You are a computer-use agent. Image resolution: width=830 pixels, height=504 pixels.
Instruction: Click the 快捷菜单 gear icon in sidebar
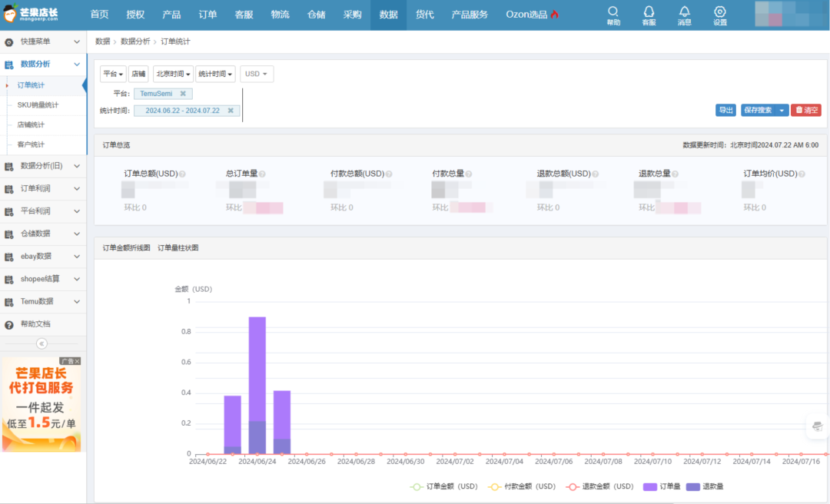coord(9,41)
